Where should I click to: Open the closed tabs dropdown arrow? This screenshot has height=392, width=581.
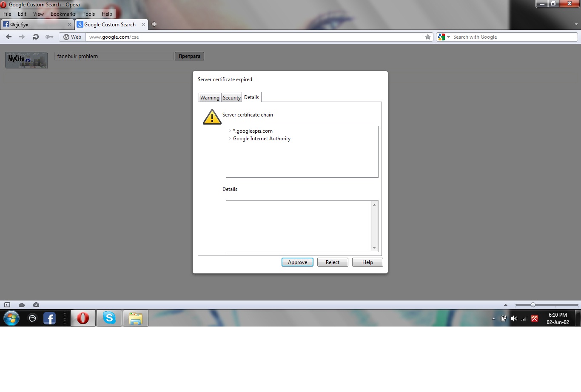point(576,24)
